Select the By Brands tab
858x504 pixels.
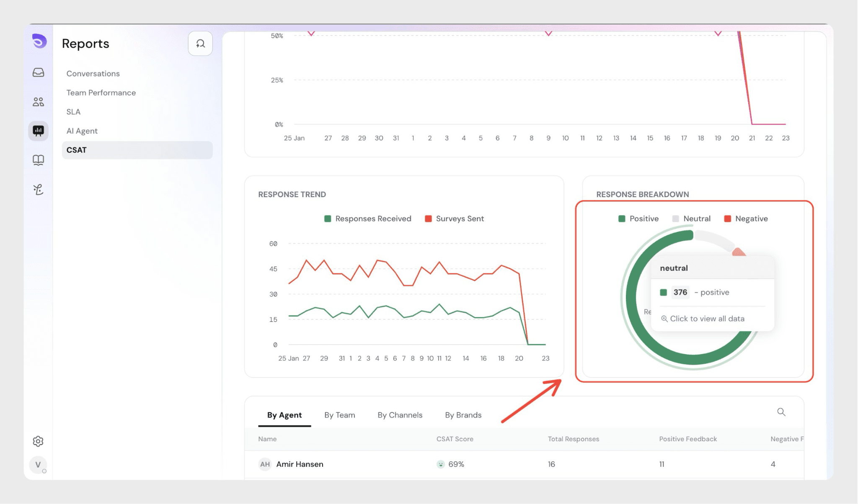[x=463, y=415]
